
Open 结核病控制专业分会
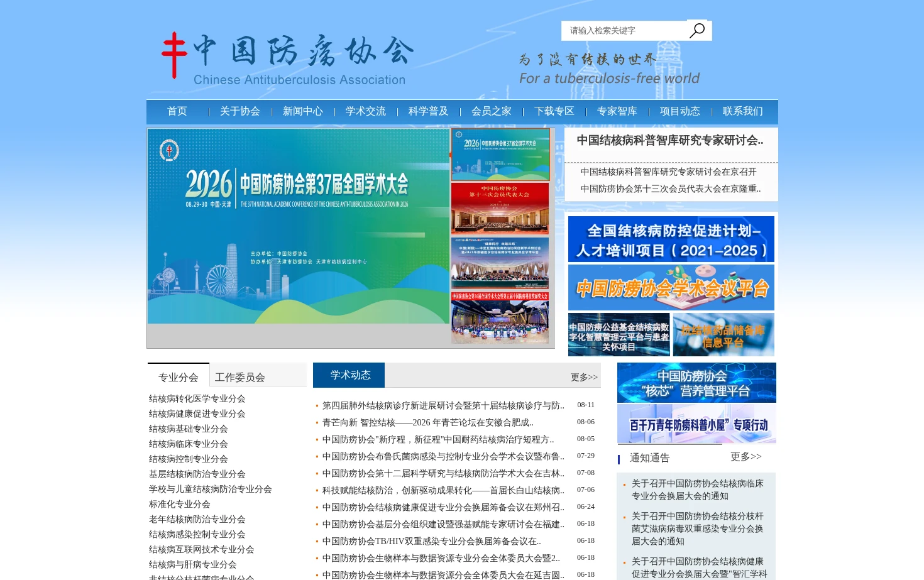(x=189, y=459)
